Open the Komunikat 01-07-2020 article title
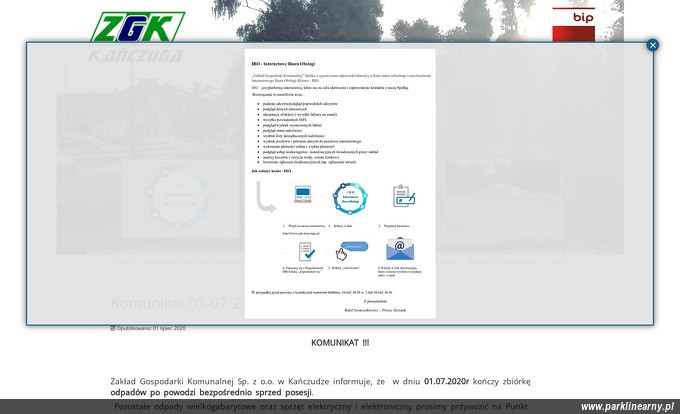 178,303
